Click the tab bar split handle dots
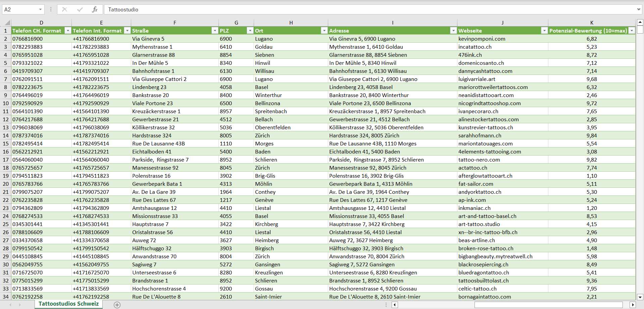The height and width of the screenshot is (309, 644). [x=386, y=305]
